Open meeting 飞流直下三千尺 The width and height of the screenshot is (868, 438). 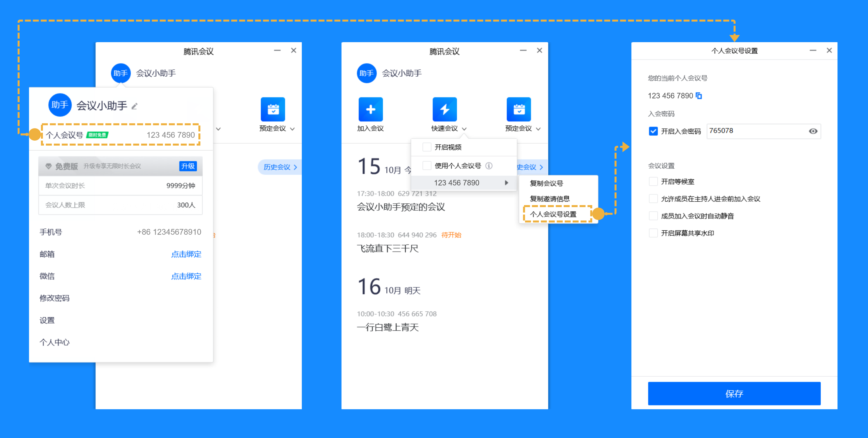[x=387, y=249]
